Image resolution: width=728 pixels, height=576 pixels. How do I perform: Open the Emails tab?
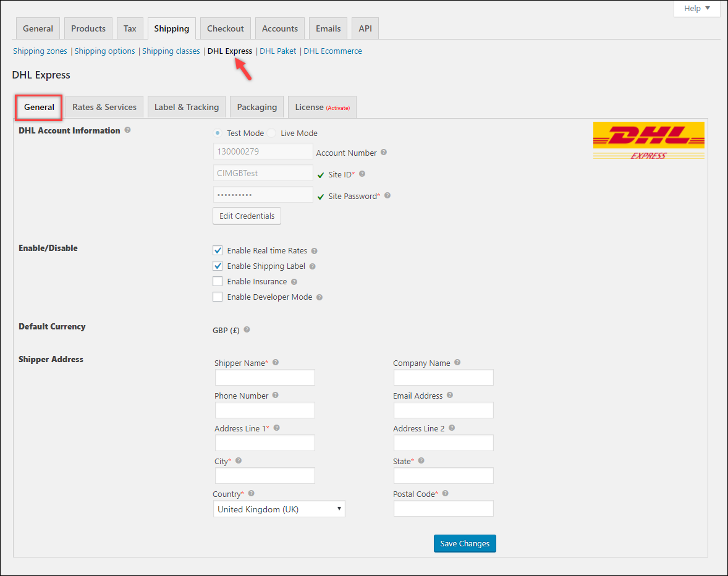click(x=328, y=29)
